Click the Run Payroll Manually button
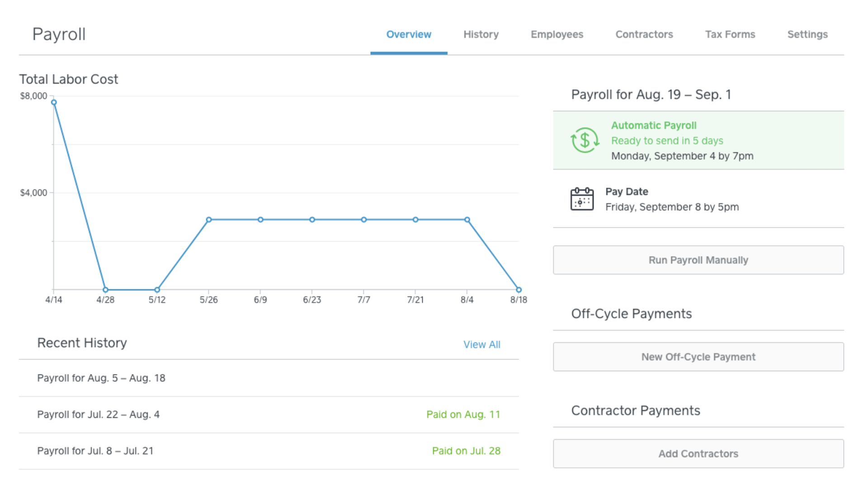The image size is (868, 497). [698, 260]
